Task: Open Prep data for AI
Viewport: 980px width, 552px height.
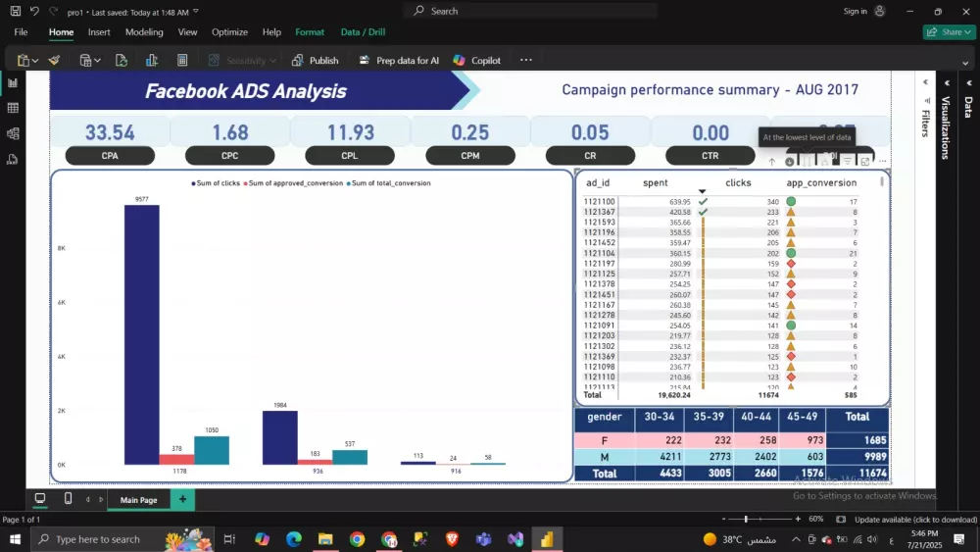Action: click(x=399, y=61)
